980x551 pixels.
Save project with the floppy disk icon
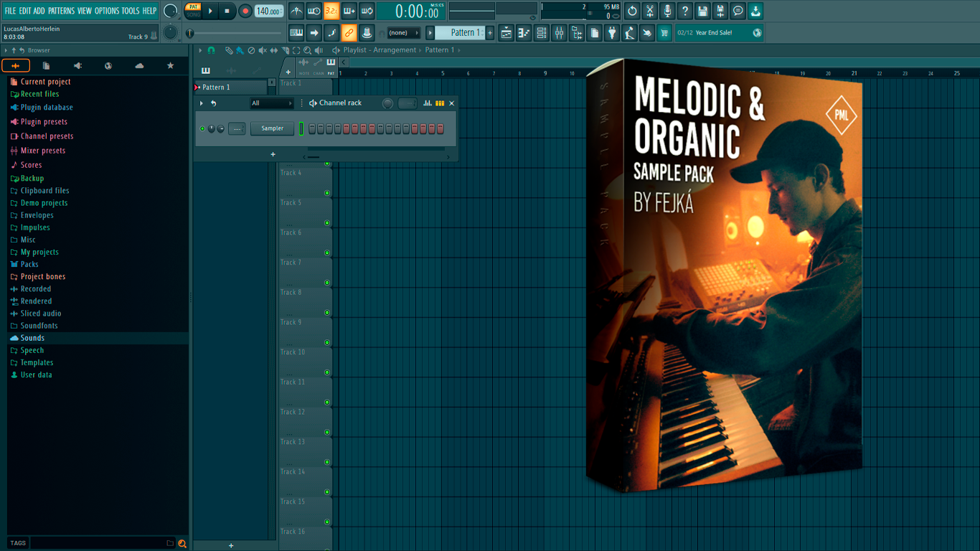(702, 11)
